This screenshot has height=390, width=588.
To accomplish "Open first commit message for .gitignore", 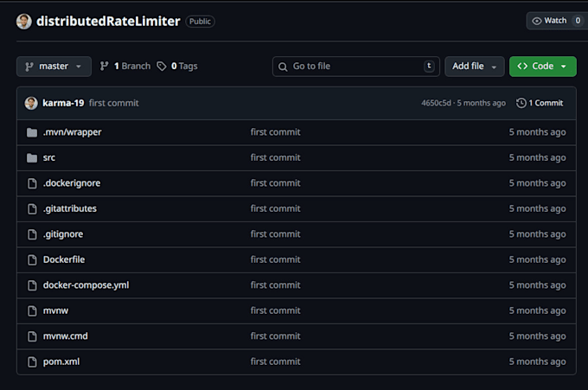I will click(x=275, y=234).
